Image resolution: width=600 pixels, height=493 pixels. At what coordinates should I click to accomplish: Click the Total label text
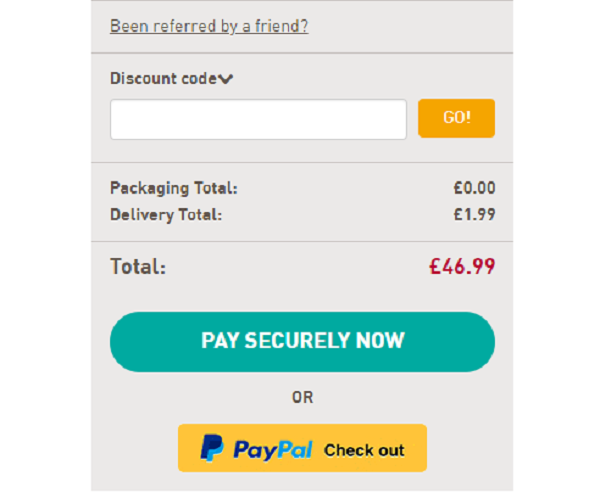[138, 266]
